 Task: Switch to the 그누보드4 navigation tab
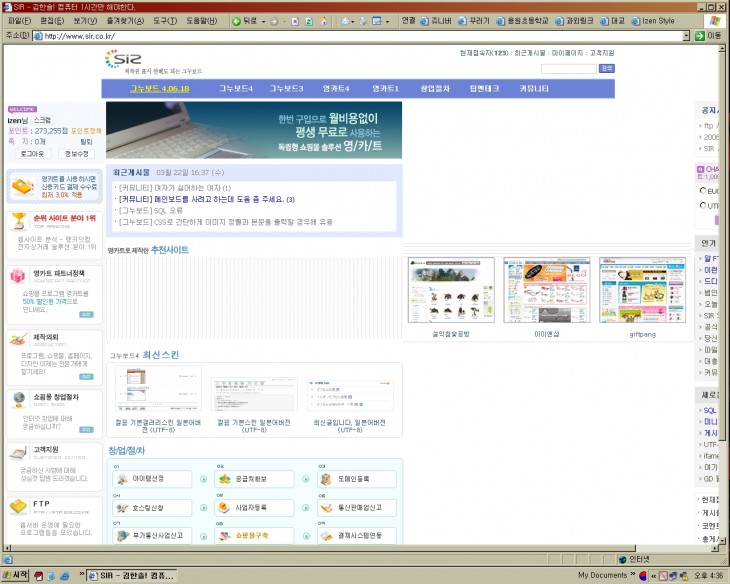tap(236, 88)
